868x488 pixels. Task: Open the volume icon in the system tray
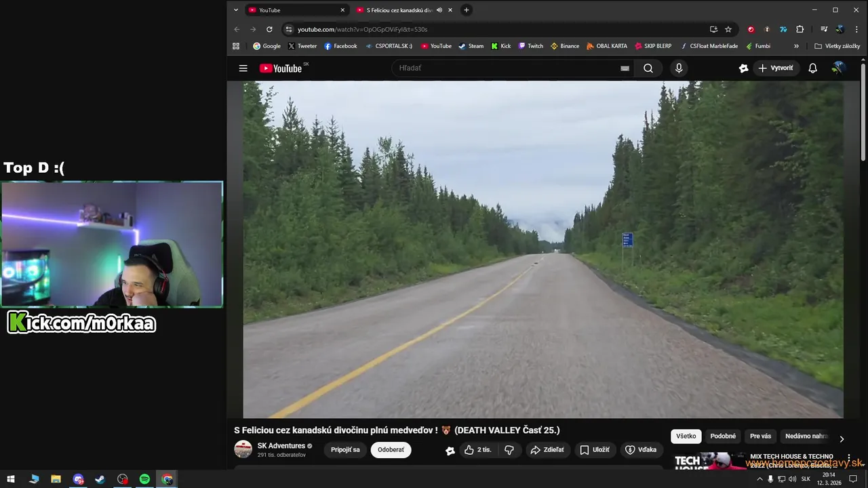[792, 479]
